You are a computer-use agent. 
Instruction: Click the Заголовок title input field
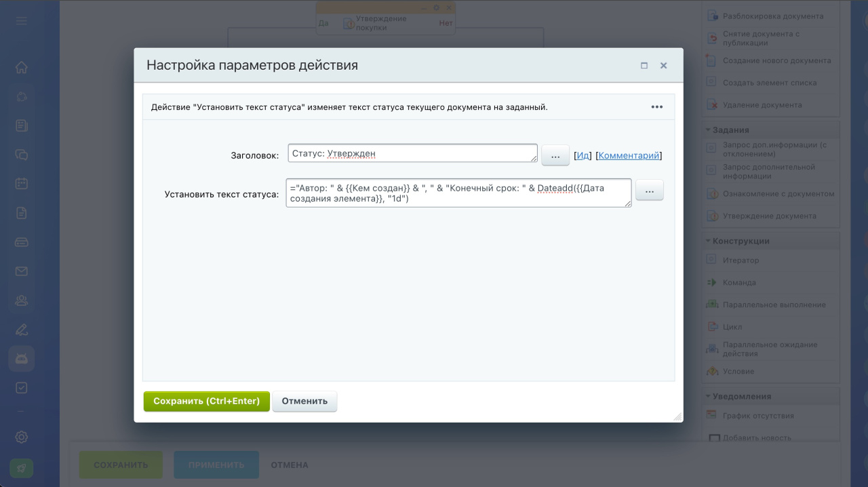pos(412,153)
